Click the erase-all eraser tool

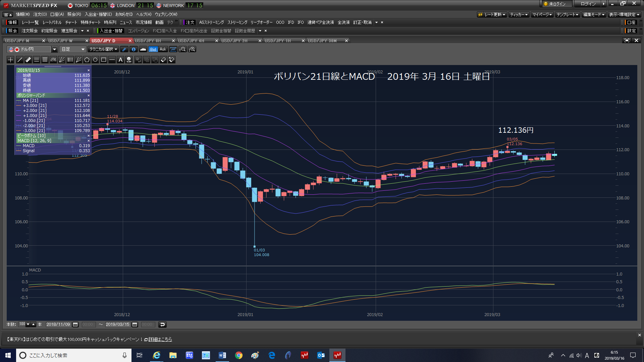172,60
